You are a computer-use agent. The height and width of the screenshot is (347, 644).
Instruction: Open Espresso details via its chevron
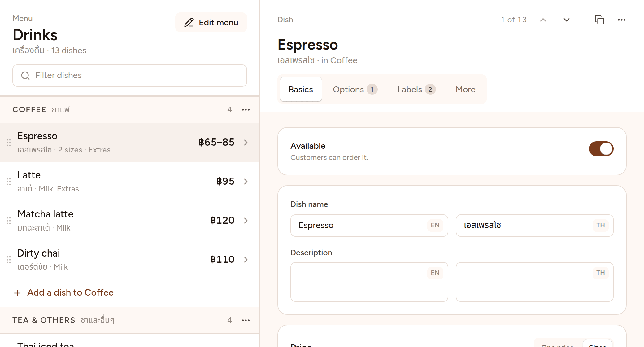(x=246, y=143)
